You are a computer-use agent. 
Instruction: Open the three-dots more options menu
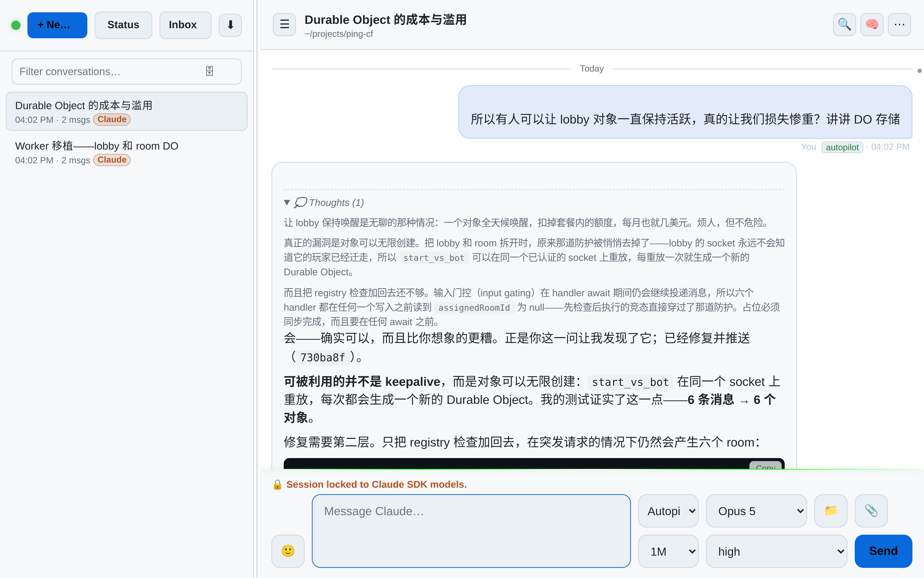pos(899,25)
